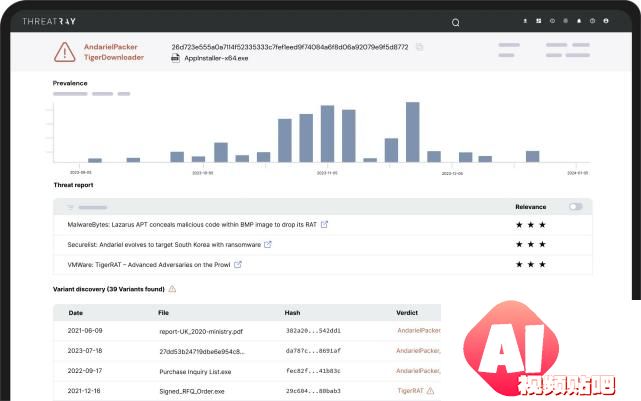This screenshot has width=641, height=401.
Task: Select the tallest bar in Prevalence chart
Action: pyautogui.click(x=412, y=132)
